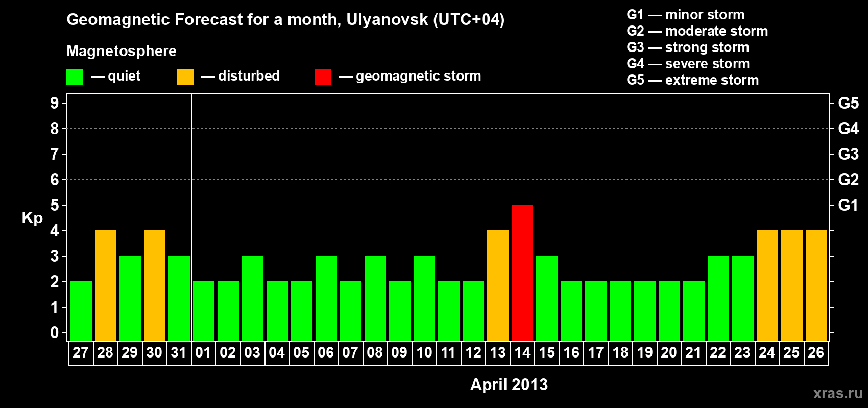Click the 'G4 — severe storm' legend line
The image size is (868, 408).
(x=688, y=64)
